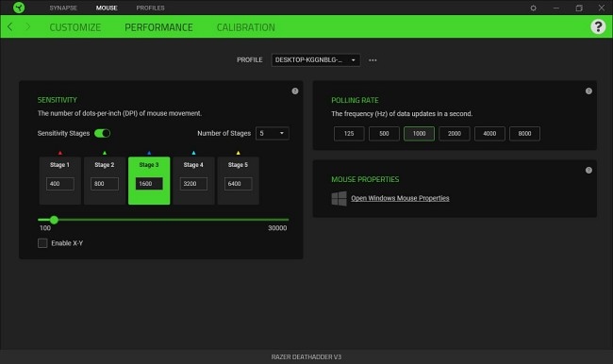Set polling rate to 8000

pos(524,134)
